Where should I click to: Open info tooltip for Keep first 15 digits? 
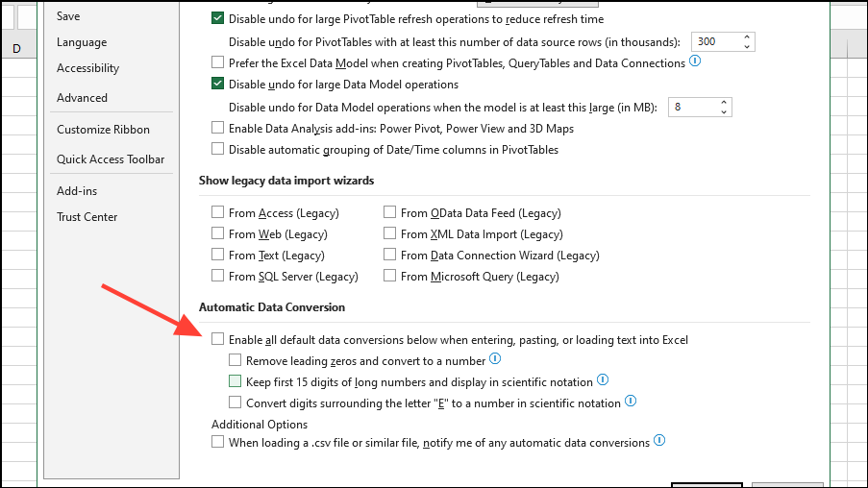(x=603, y=380)
